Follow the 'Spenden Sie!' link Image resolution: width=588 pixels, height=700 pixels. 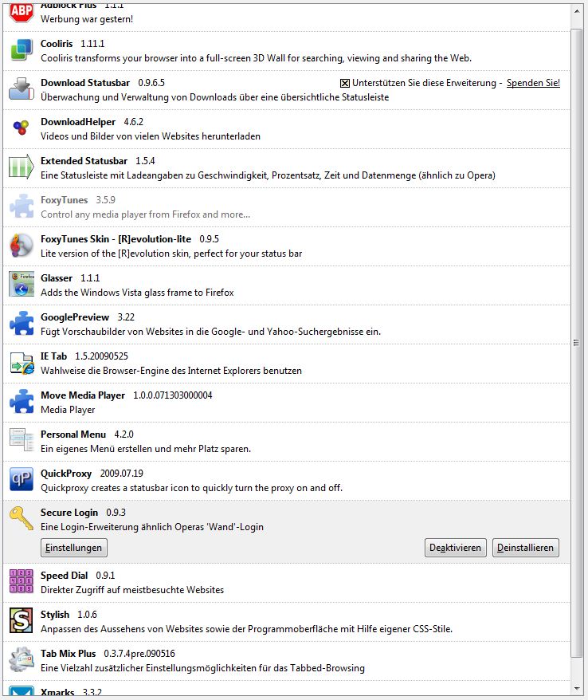[x=533, y=83]
